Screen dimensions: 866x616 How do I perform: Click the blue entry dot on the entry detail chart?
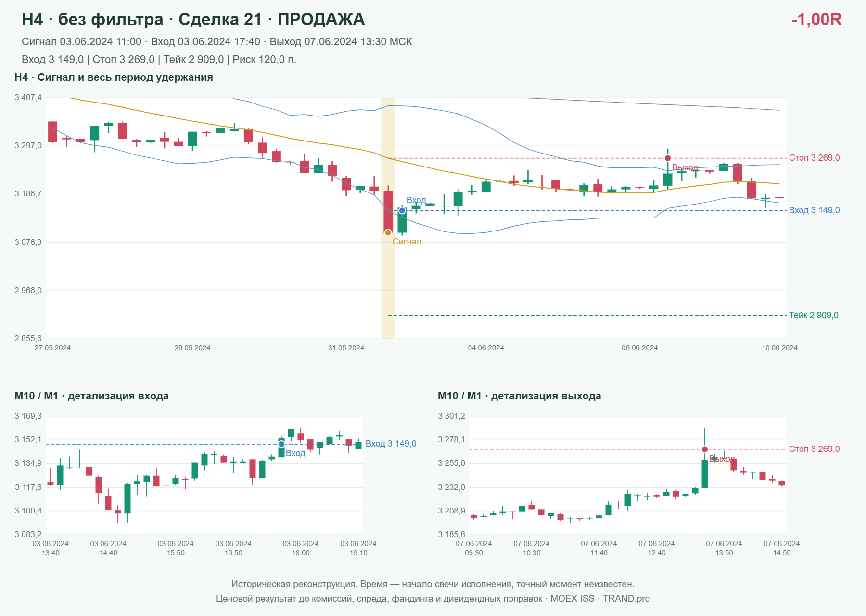(x=281, y=444)
